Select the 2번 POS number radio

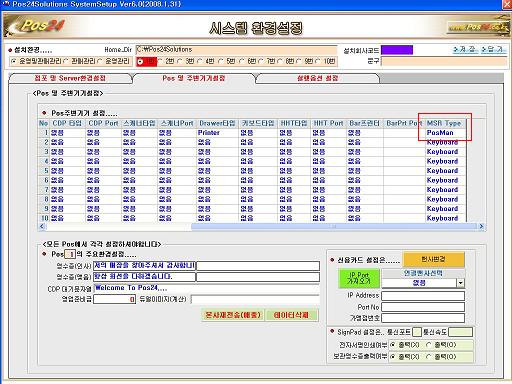click(160, 61)
